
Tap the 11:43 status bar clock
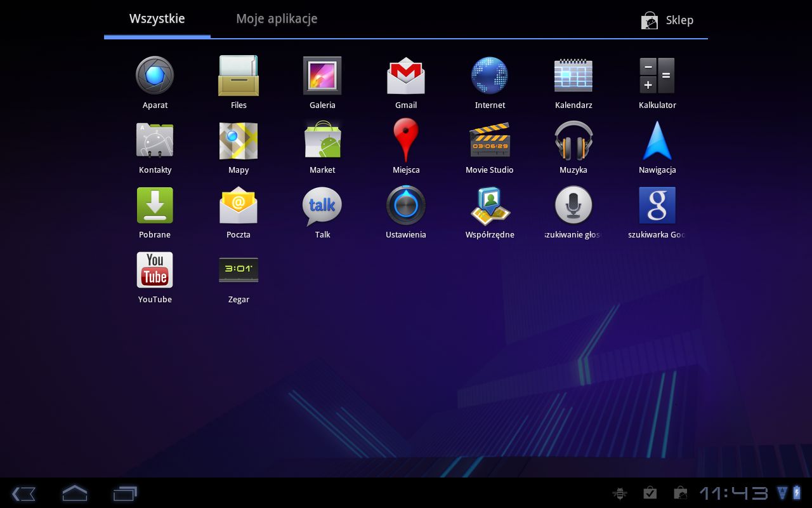[733, 493]
